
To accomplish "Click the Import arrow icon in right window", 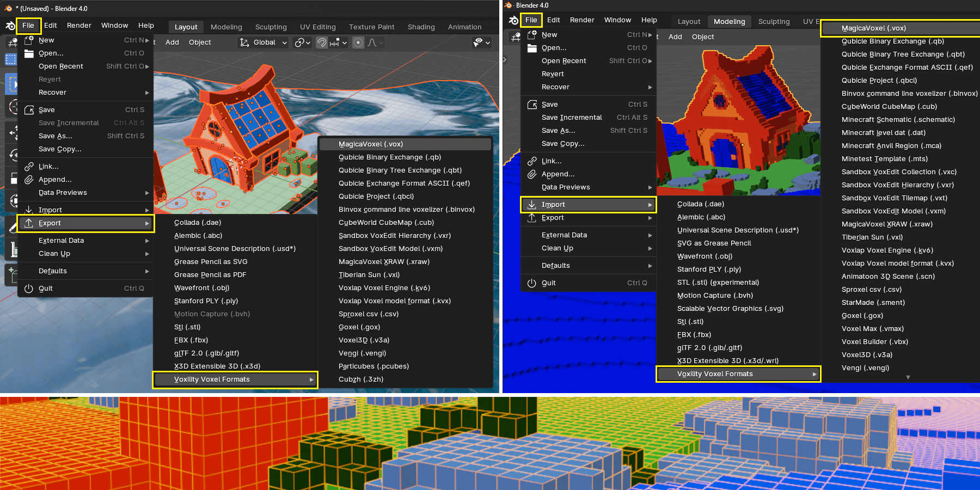I will tap(532, 204).
